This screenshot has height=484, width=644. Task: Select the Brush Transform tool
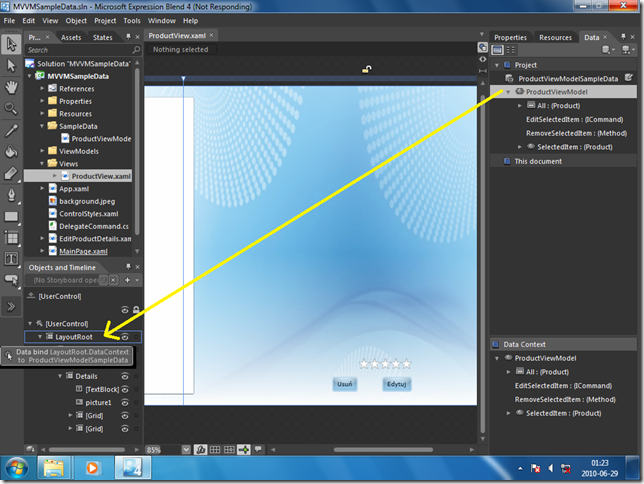(11, 173)
